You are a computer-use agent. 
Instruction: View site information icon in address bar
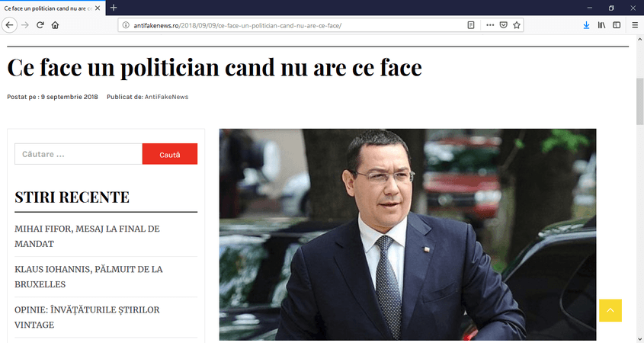[x=126, y=25]
